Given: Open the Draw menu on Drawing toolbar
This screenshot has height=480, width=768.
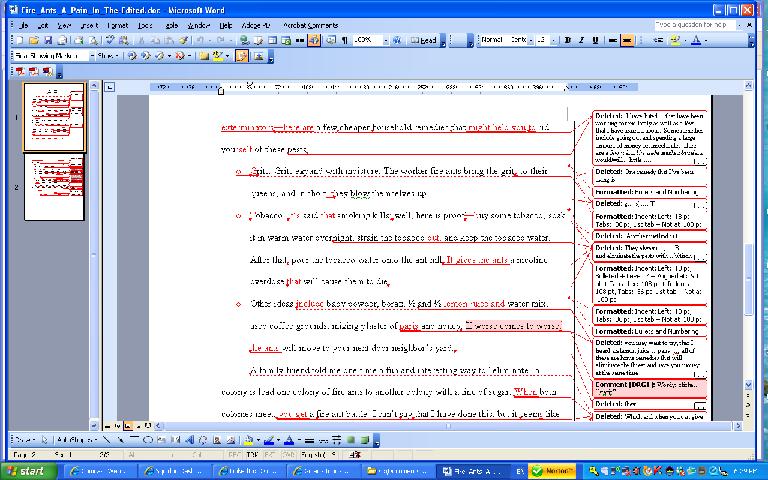Looking at the screenshot, I should [x=23, y=440].
